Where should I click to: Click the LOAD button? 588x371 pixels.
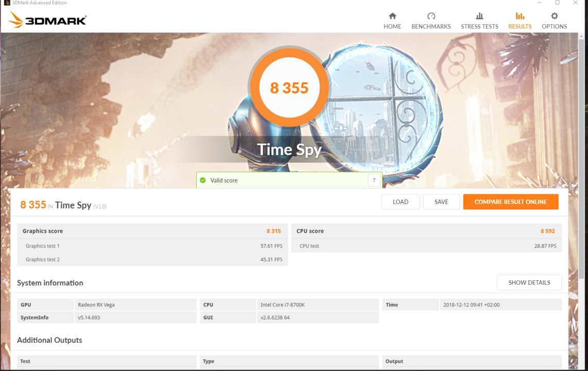pos(401,202)
